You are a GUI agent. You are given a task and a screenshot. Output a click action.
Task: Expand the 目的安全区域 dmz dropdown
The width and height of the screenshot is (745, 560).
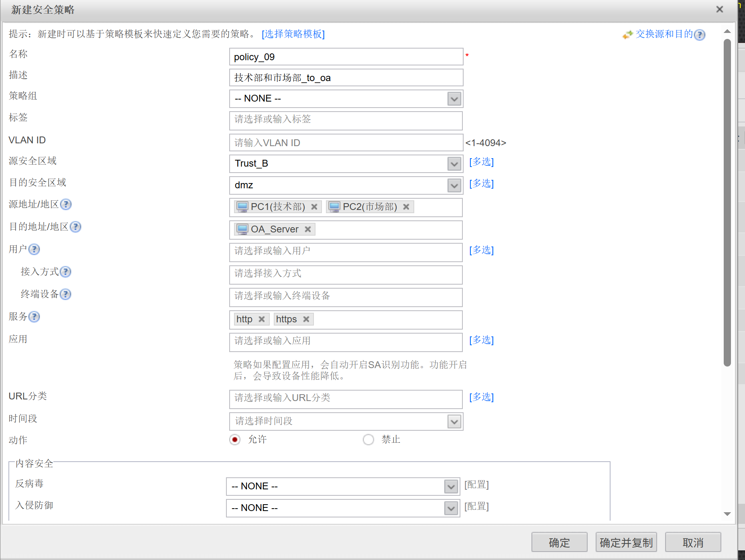pyautogui.click(x=454, y=185)
